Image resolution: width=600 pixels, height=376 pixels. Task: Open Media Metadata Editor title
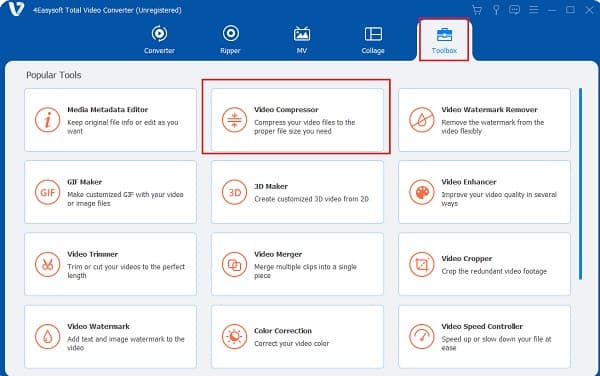point(108,110)
